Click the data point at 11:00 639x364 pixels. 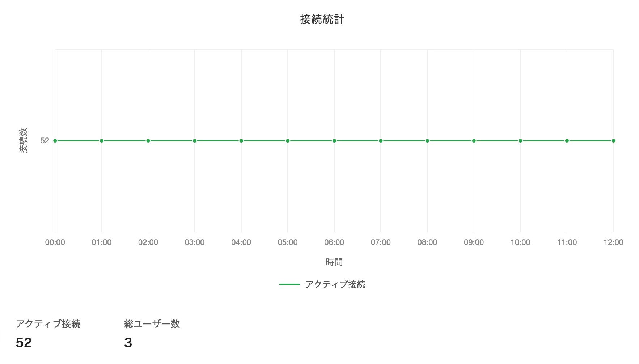point(567,141)
